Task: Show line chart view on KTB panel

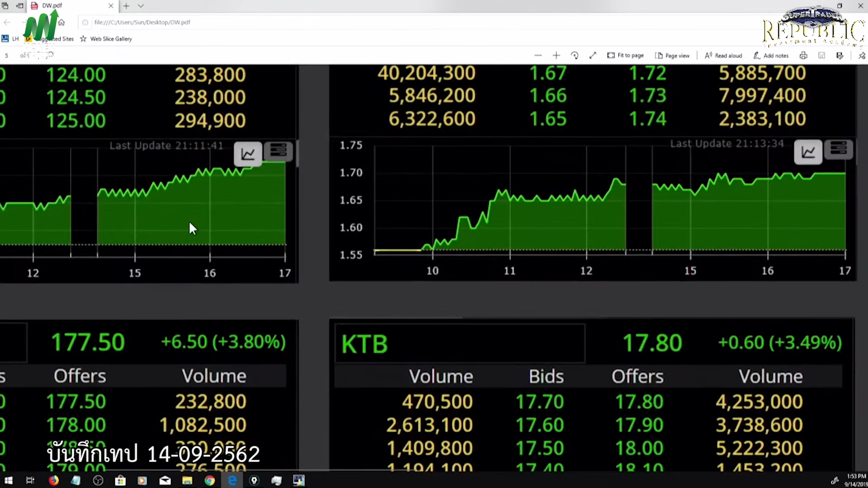Action: (808, 152)
